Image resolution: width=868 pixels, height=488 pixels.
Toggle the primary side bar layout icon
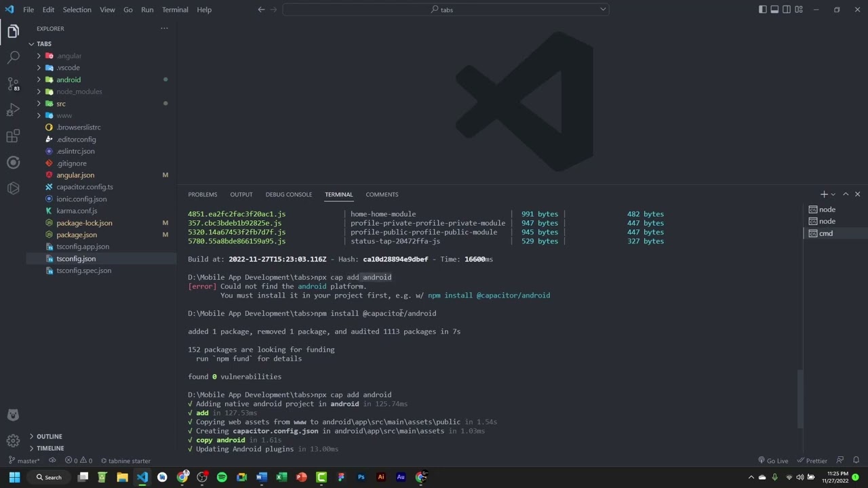coord(763,9)
